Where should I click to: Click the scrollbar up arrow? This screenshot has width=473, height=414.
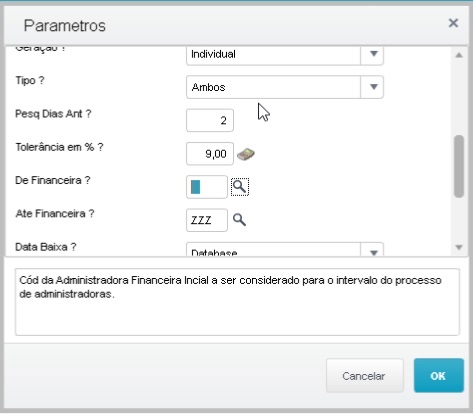tap(459, 55)
